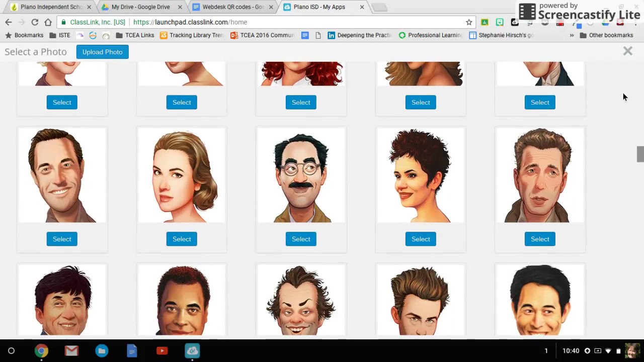Click the balding man with wild hair portrait
This screenshot has height=362, width=644.
(301, 300)
